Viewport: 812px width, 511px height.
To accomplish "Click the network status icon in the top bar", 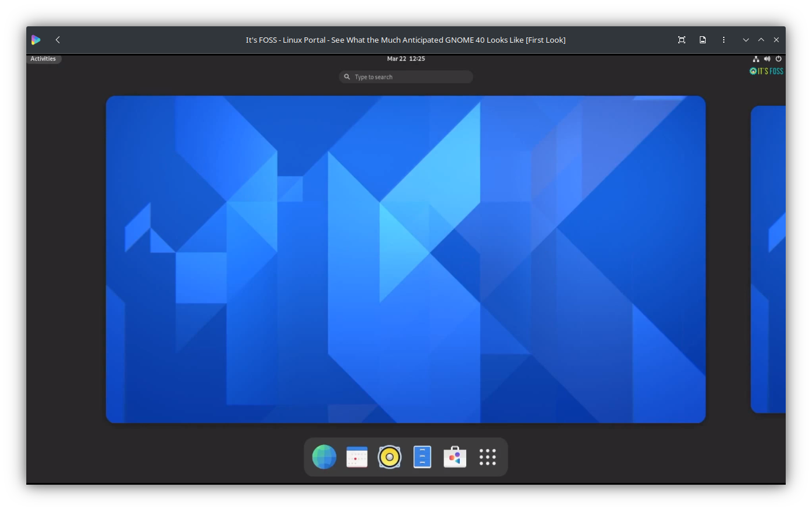I will click(x=756, y=58).
